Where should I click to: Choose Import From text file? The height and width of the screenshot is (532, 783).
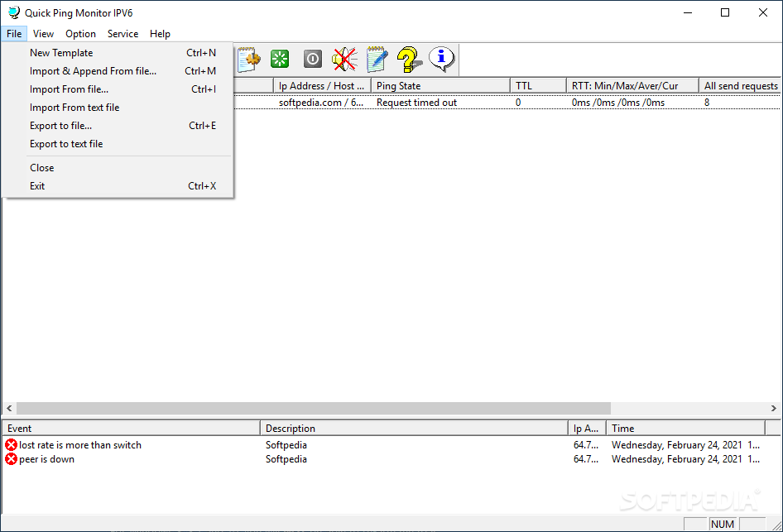[118, 108]
